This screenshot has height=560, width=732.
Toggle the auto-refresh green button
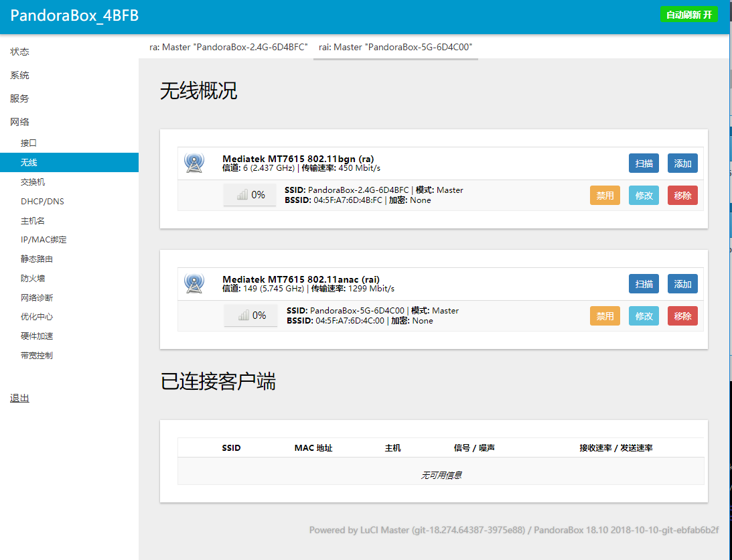pos(688,15)
